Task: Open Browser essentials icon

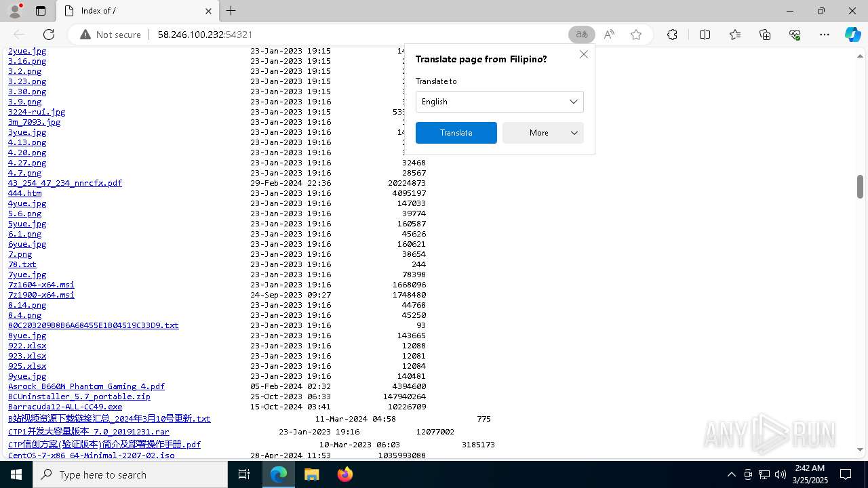Action: point(795,35)
